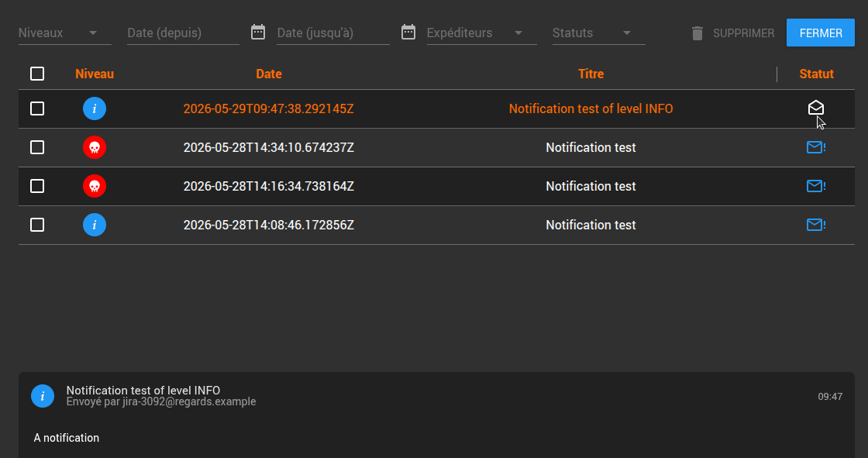The image size is (868, 458).
Task: Mark the 14:34:10 notification unread envelope icon
Action: pos(816,146)
